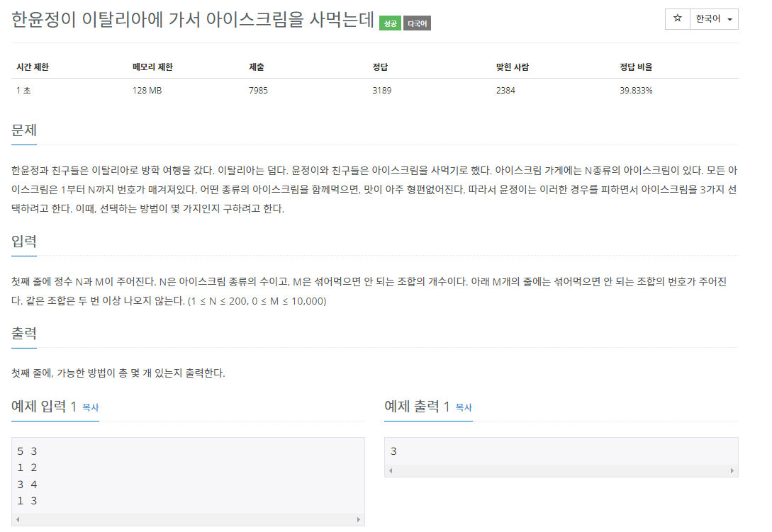772x532 pixels.
Task: Click the time limit value 1 초
Action: [23, 91]
